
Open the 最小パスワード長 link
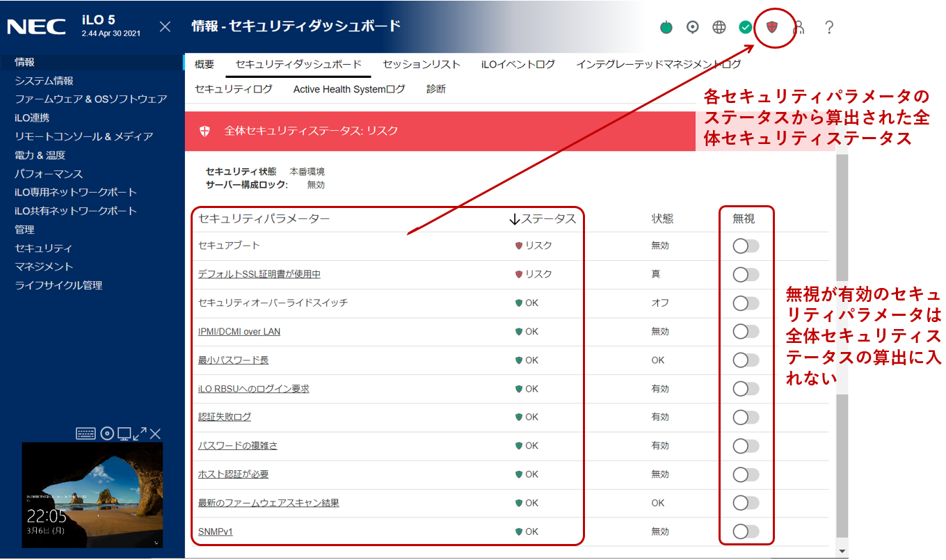click(234, 360)
